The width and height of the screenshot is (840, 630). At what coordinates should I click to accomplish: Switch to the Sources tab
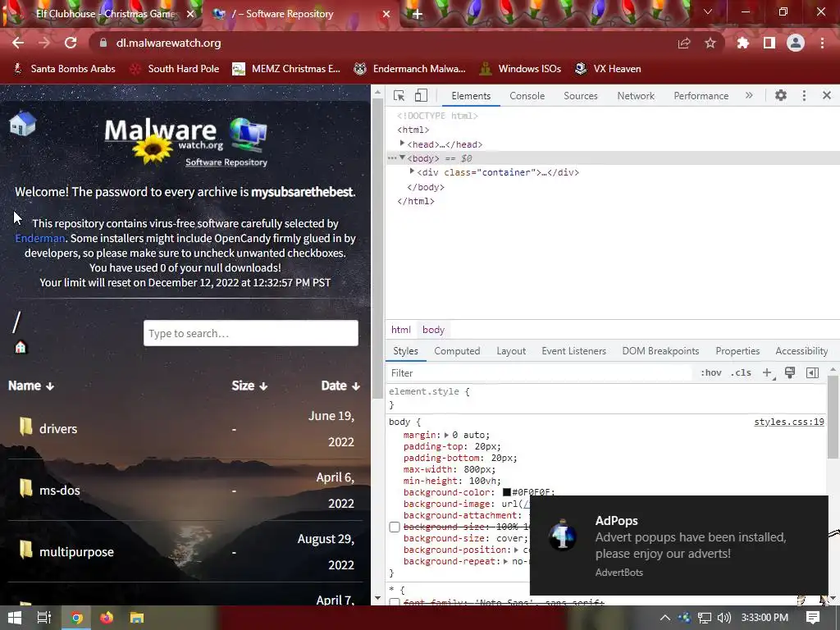pyautogui.click(x=580, y=96)
